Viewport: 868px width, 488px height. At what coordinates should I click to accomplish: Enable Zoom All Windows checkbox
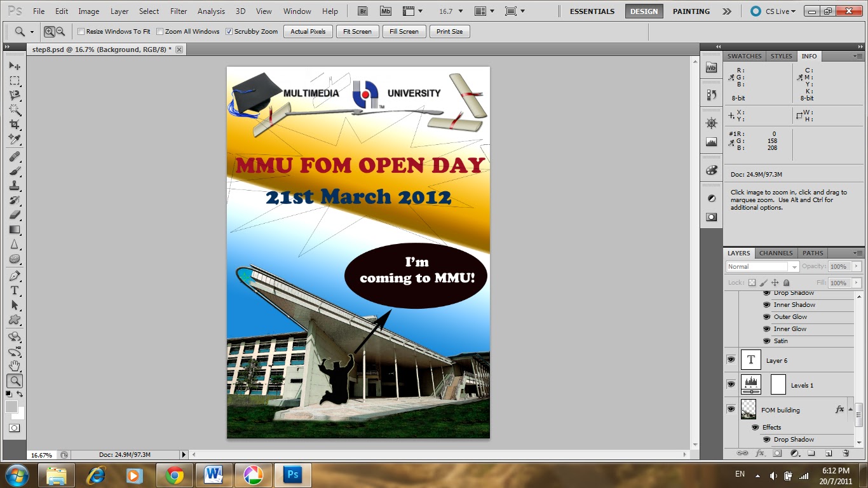click(160, 31)
